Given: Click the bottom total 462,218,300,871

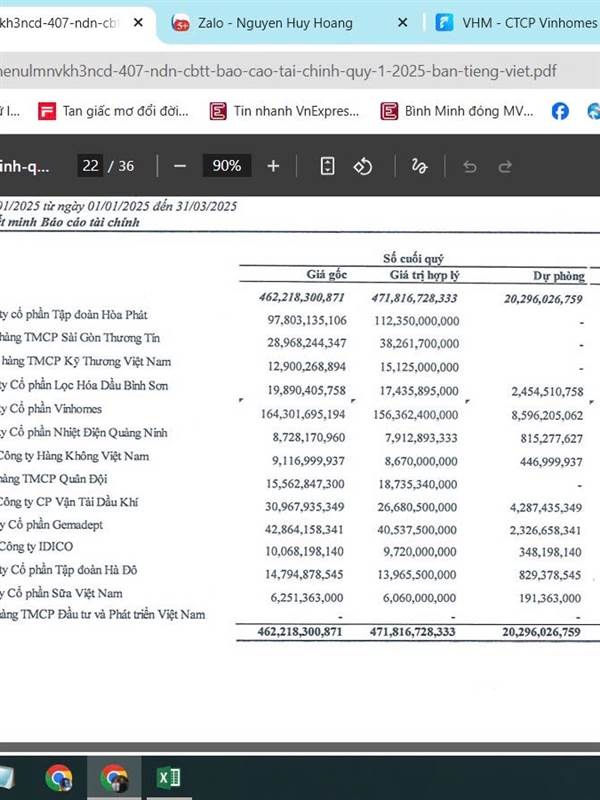Looking at the screenshot, I should [x=299, y=631].
